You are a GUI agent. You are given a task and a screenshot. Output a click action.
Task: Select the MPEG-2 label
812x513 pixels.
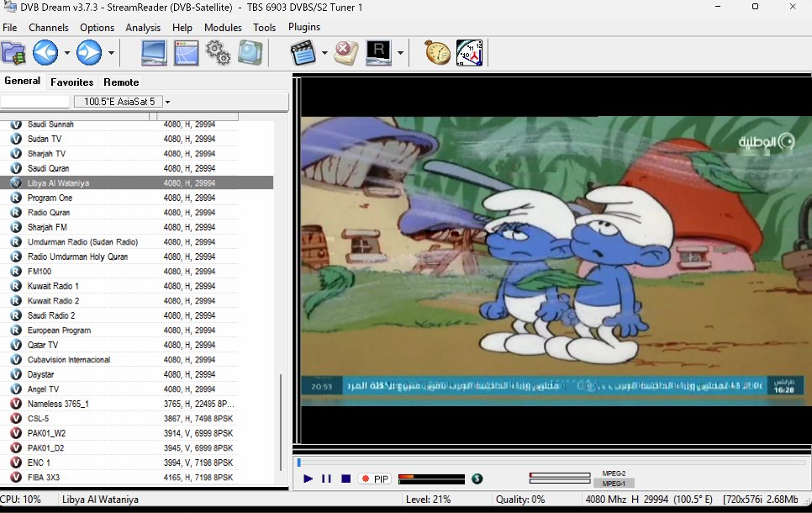(x=614, y=473)
